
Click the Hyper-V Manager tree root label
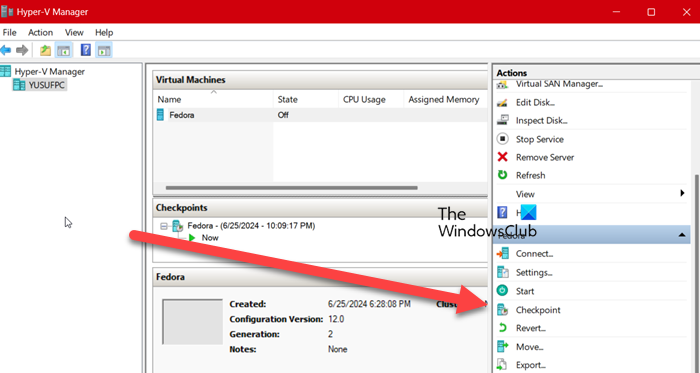point(50,71)
